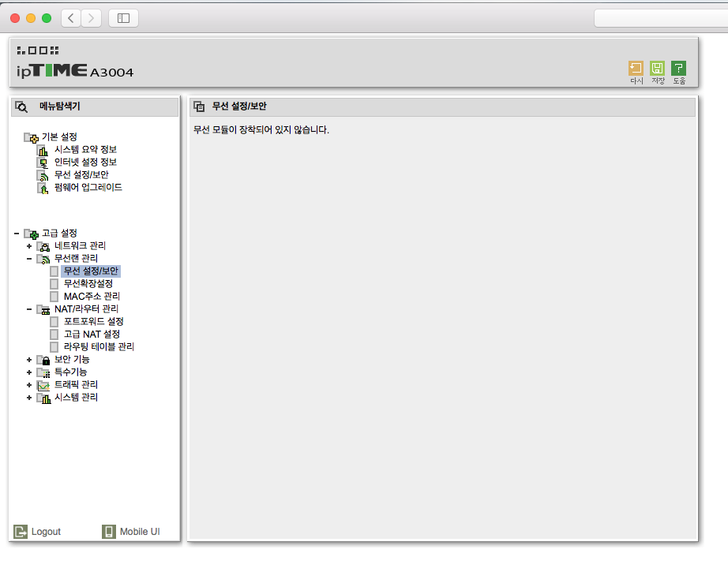Click the 인터넷 설정 정보 monitor icon

pos(43,163)
